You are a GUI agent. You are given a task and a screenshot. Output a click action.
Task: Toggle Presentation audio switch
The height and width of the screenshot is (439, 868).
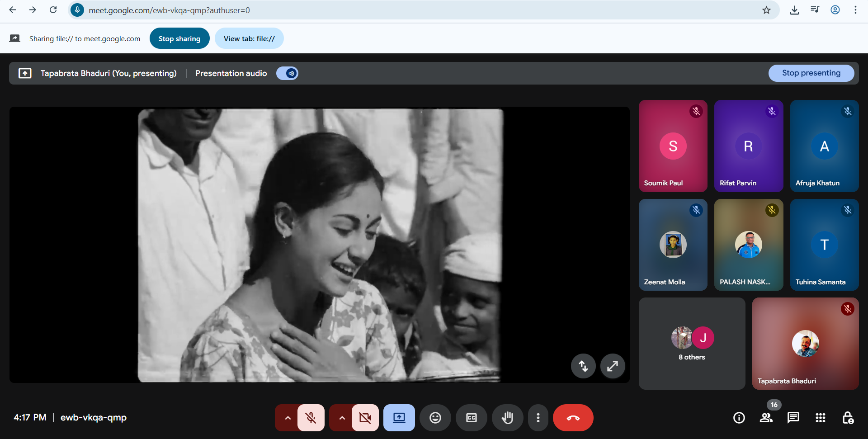tap(287, 73)
